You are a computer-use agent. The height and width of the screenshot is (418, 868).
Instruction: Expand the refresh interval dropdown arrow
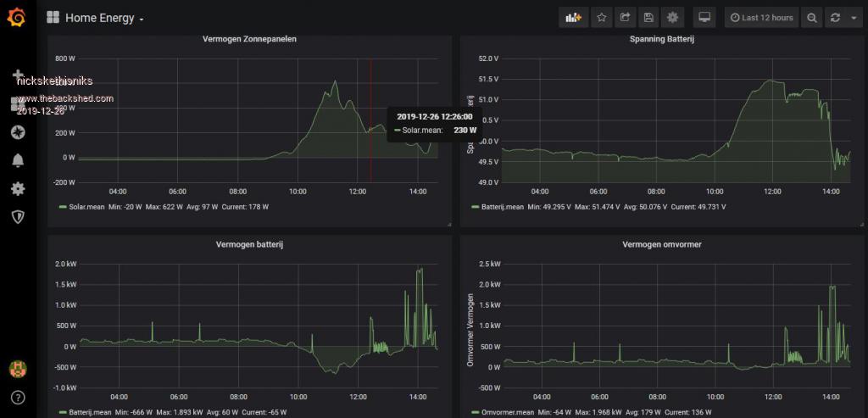(853, 17)
